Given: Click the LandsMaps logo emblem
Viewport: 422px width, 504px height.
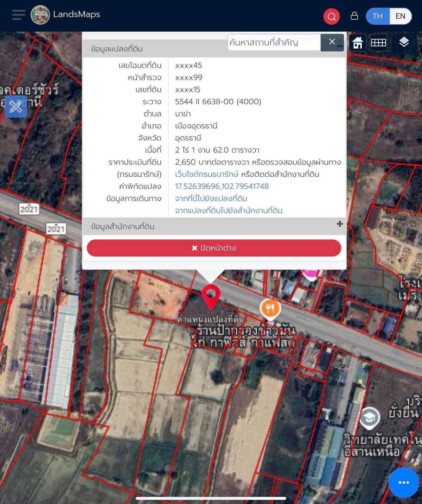Looking at the screenshot, I should click(x=40, y=15).
